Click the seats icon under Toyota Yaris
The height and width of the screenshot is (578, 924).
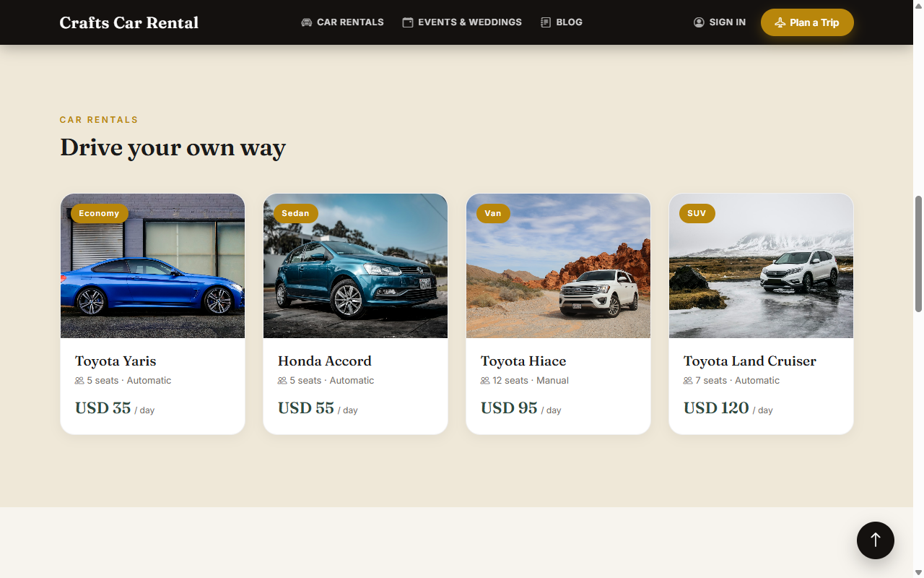pyautogui.click(x=79, y=381)
